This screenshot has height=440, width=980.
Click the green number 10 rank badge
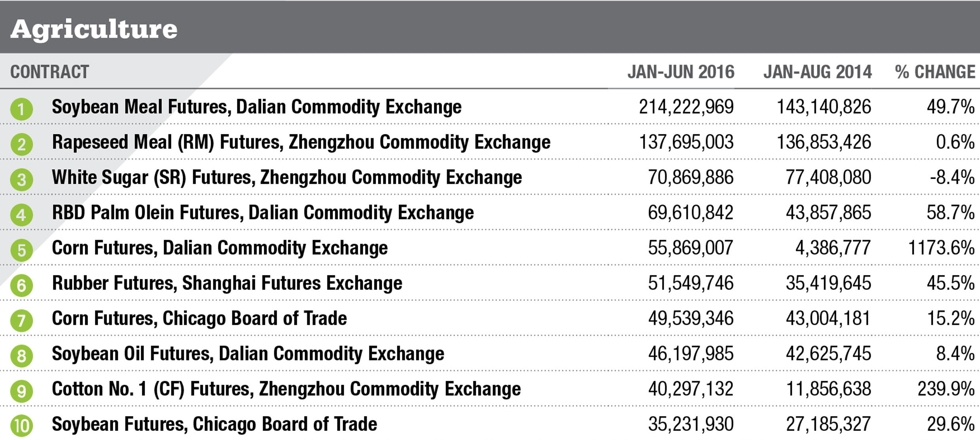pyautogui.click(x=21, y=426)
